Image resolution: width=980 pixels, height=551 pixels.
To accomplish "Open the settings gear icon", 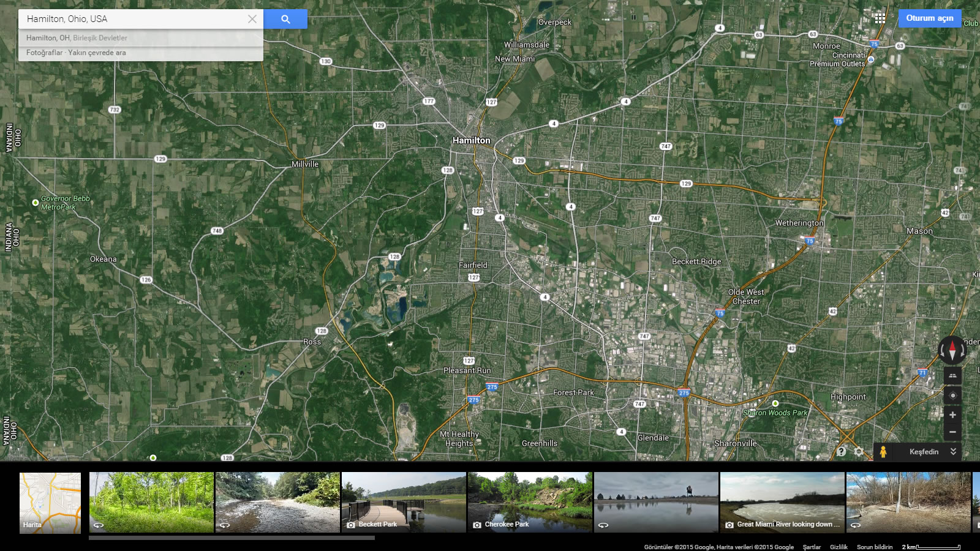I will [x=859, y=452].
